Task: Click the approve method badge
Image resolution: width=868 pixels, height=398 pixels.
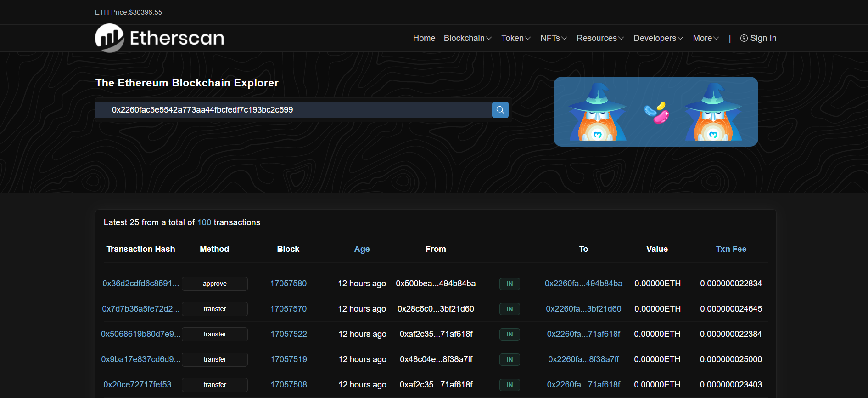Action: (215, 284)
